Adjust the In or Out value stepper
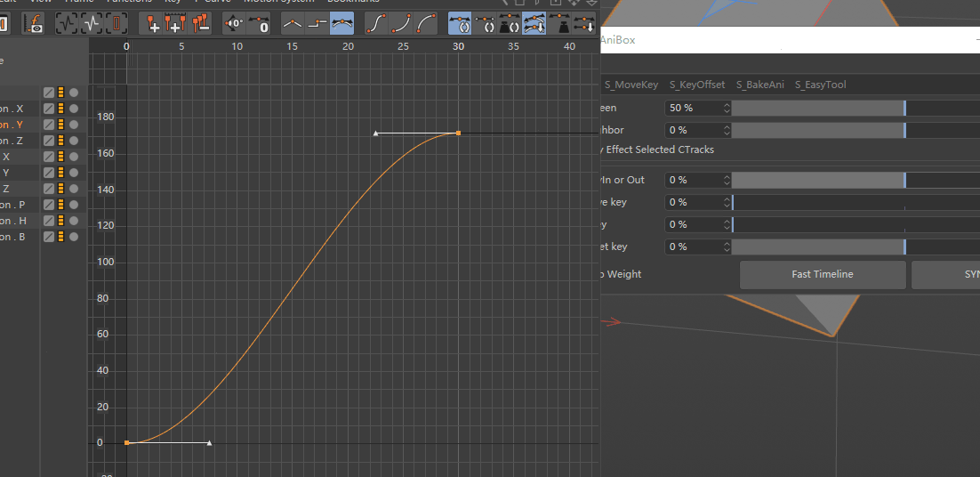The image size is (980, 477). click(727, 180)
